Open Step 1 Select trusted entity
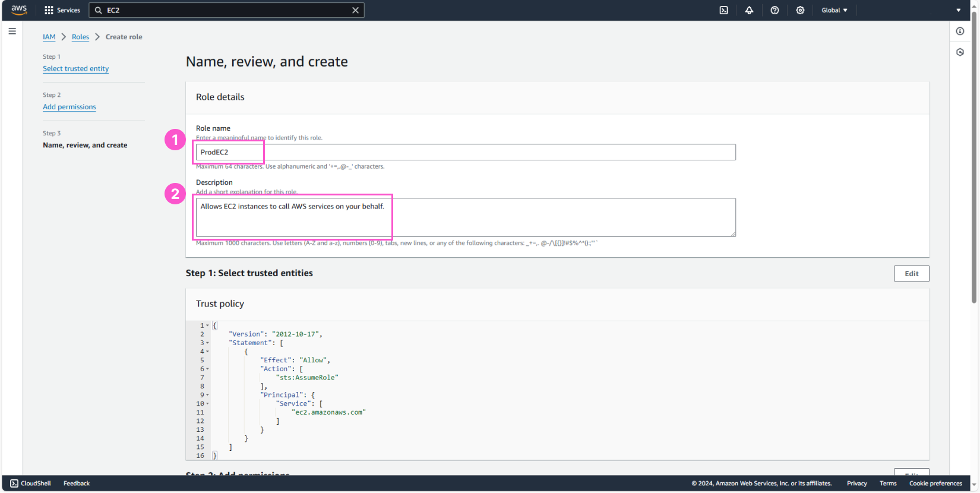This screenshot has height=493, width=980. click(x=75, y=69)
